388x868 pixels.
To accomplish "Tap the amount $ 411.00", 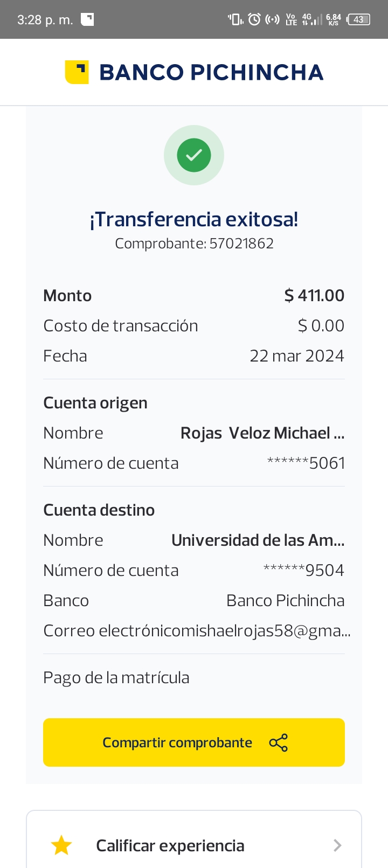I will (314, 295).
